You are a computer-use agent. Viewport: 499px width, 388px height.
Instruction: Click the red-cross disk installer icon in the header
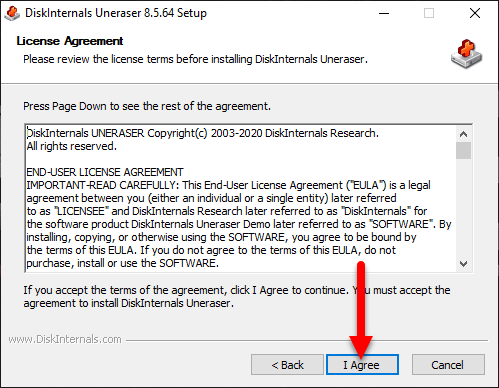coord(466,54)
